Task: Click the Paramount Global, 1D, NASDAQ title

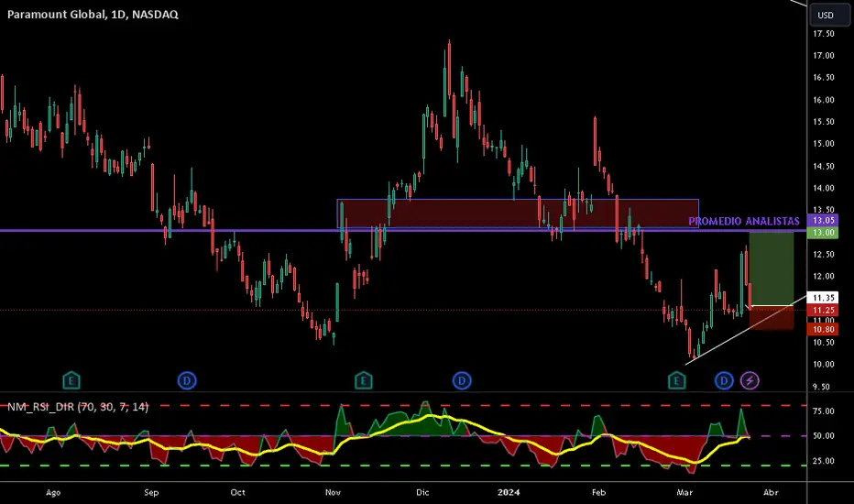Action: tap(93, 14)
